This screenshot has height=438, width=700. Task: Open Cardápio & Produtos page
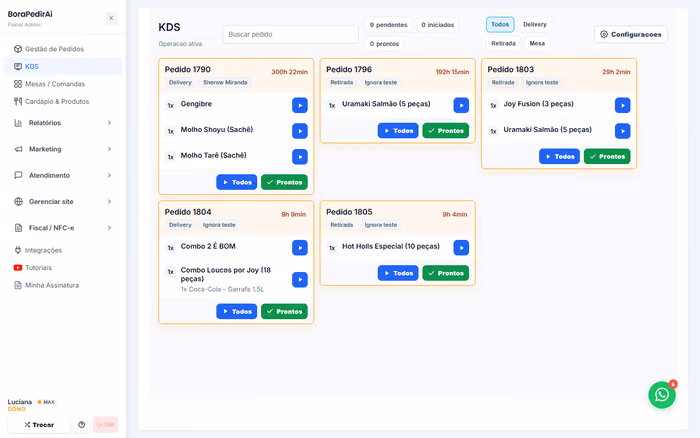[62, 101]
